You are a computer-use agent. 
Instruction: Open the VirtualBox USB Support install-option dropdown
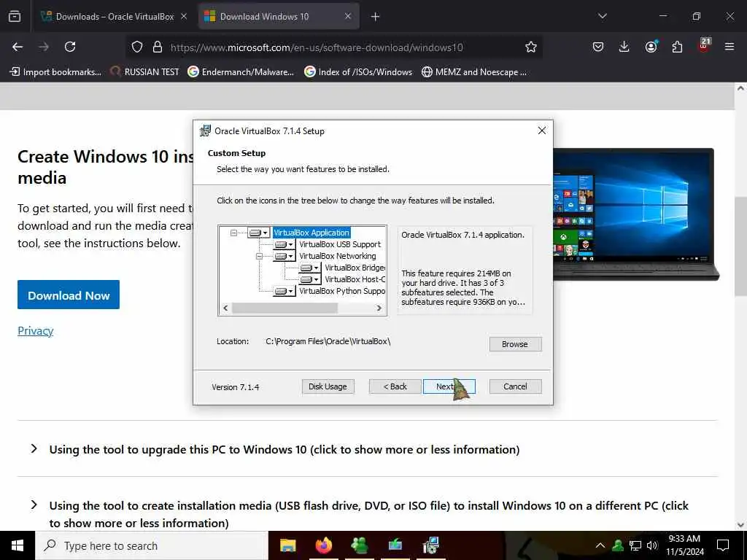coord(284,244)
